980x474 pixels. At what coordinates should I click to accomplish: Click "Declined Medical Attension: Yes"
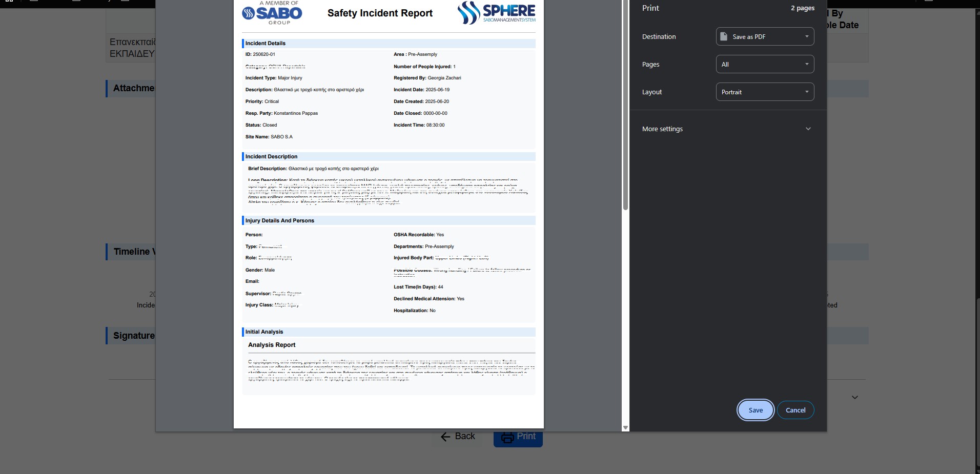[x=428, y=299]
